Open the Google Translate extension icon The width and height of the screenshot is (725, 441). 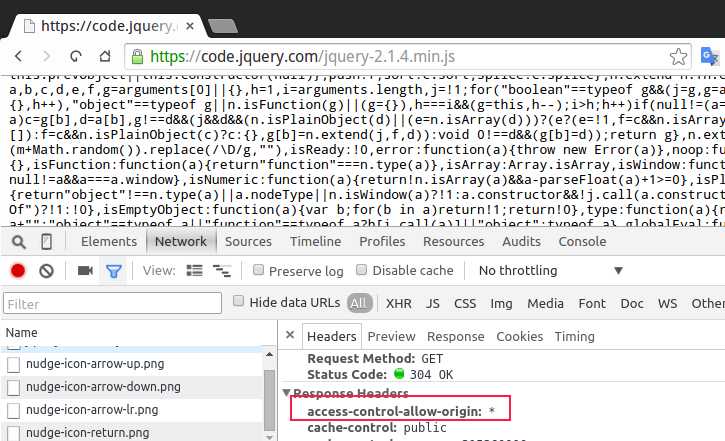click(x=709, y=56)
